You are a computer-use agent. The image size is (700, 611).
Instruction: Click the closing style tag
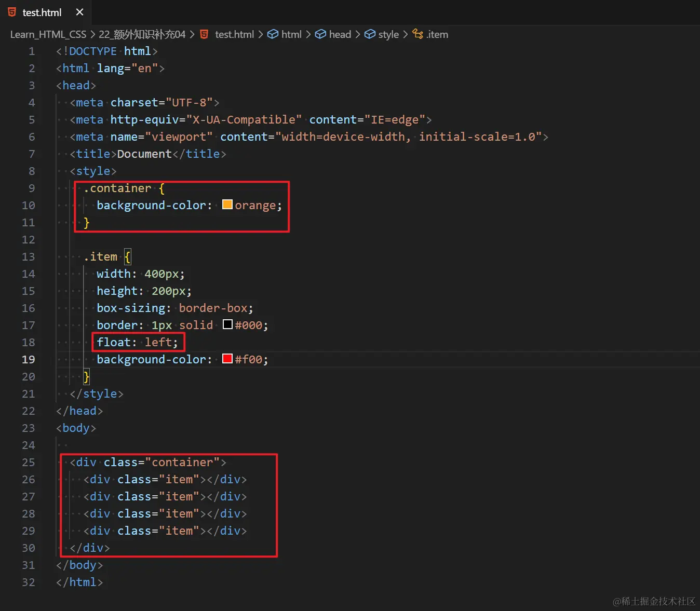click(97, 393)
